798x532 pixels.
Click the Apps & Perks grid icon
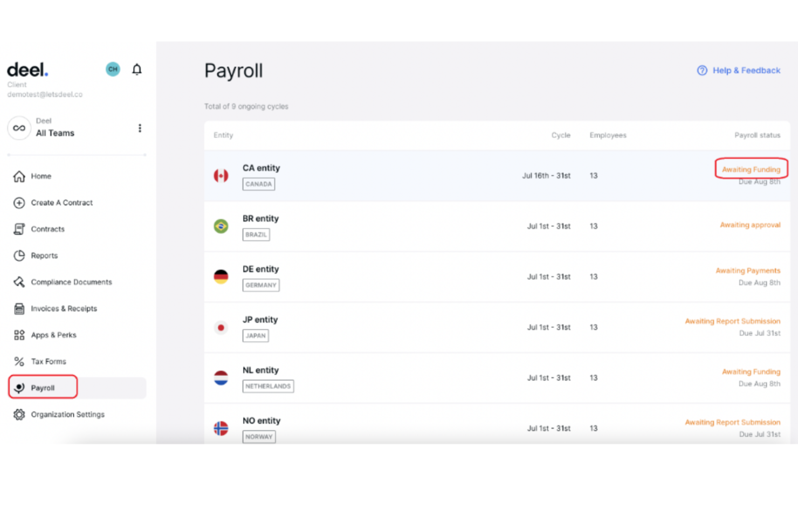19,335
